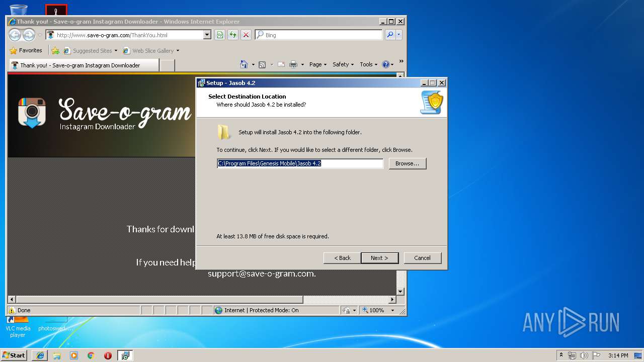
Task: Click the Forward arrow in Internet Explorer
Action: (29, 35)
